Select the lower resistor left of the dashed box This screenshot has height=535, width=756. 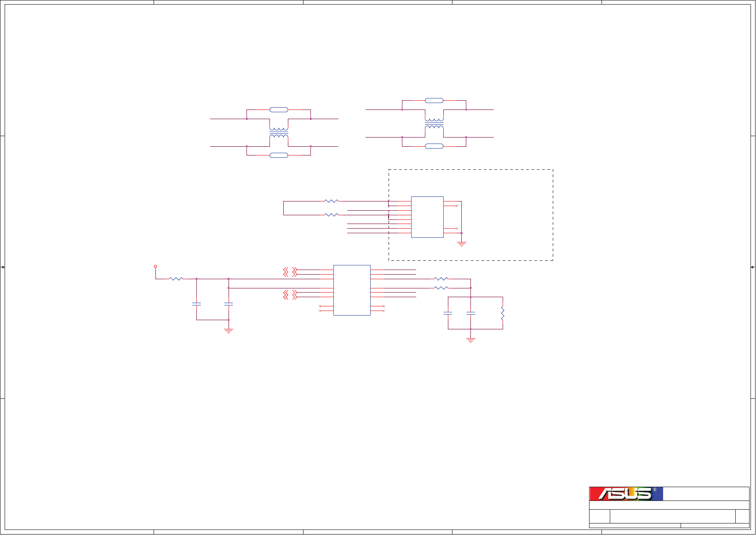(x=332, y=215)
